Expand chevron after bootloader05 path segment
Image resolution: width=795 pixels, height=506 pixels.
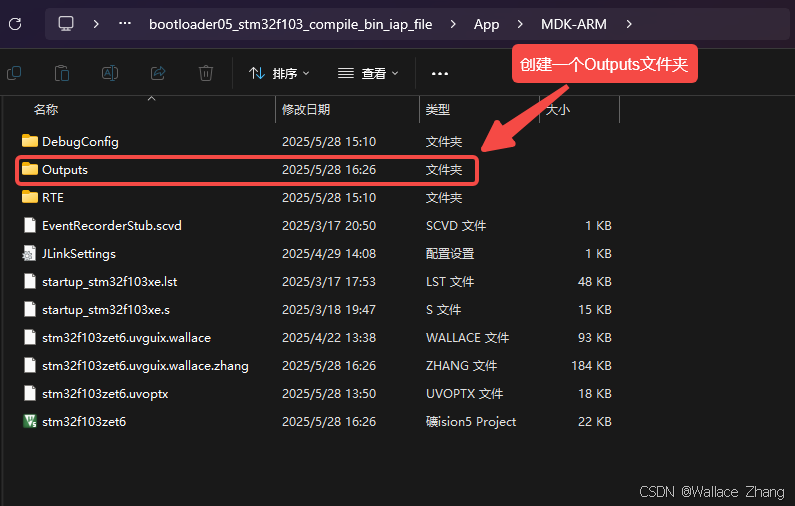453,24
